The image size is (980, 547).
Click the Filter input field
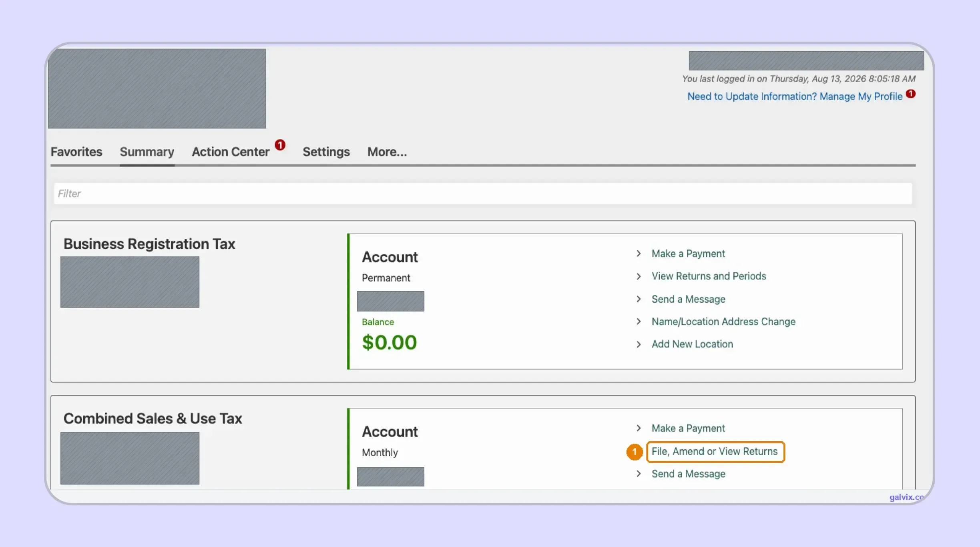click(483, 193)
